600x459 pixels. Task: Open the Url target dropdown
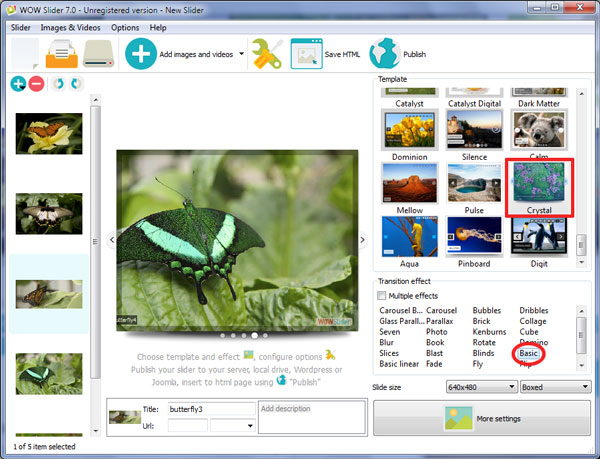(233, 426)
